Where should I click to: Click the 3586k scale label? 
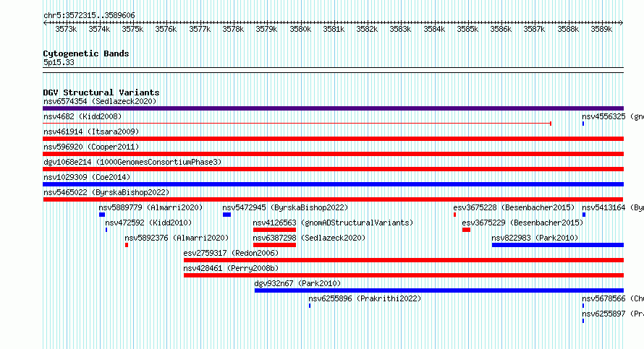(x=501, y=29)
